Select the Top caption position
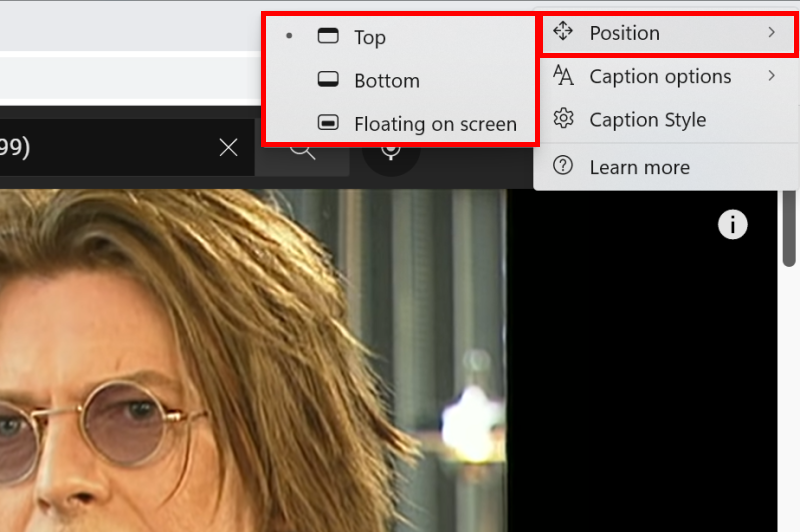This screenshot has width=800, height=532. tap(401, 37)
